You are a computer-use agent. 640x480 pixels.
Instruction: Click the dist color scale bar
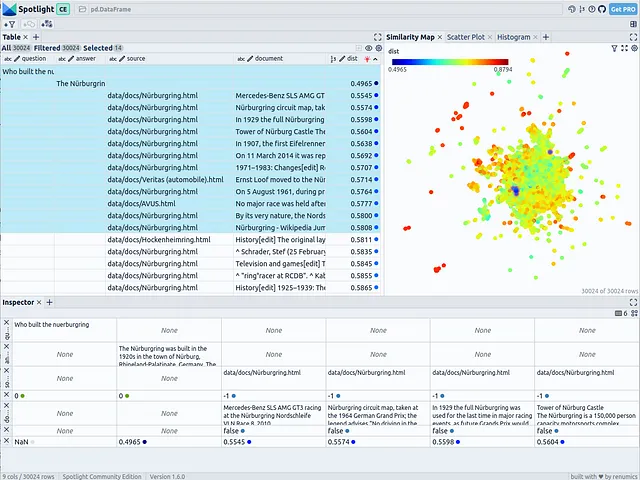tap(450, 62)
